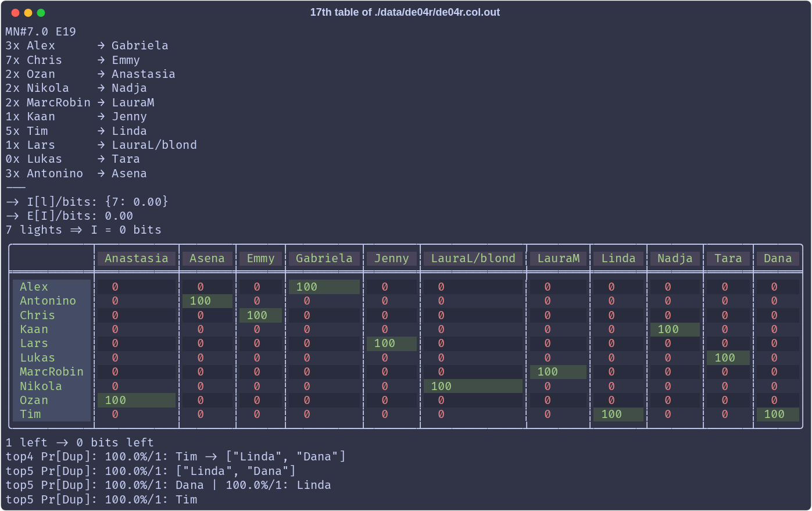Click the 100 cell for Alex and Gabriela
The image size is (812, 511).
[324, 287]
